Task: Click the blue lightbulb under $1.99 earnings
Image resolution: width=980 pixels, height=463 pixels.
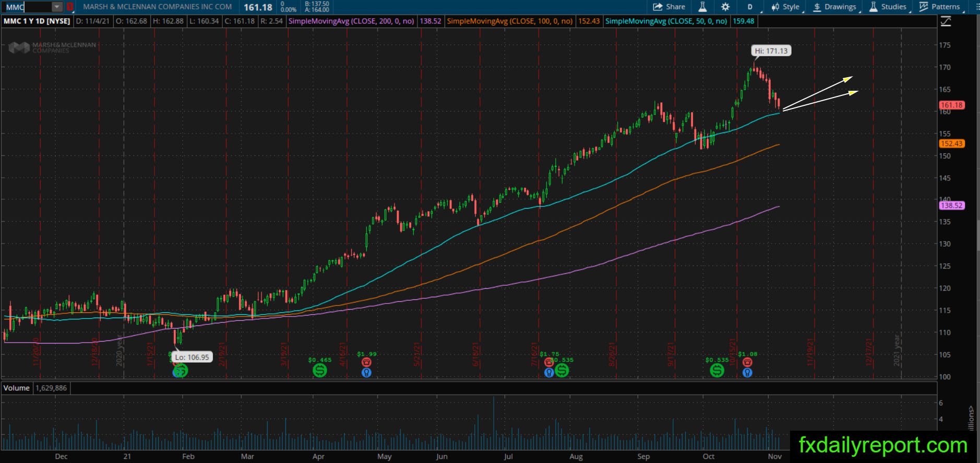Action: (x=366, y=373)
